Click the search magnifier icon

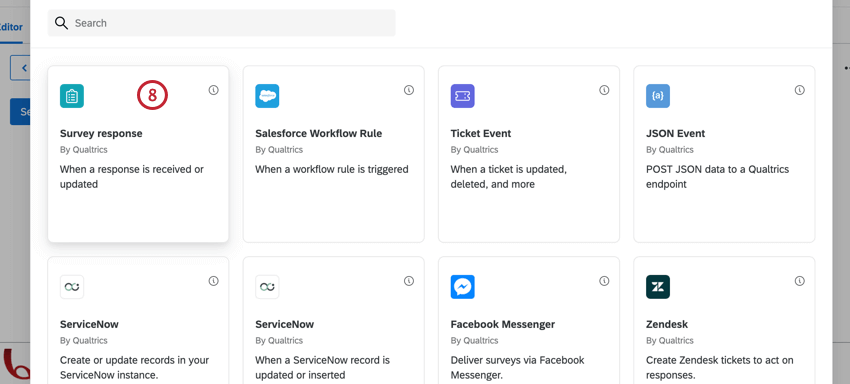(61, 23)
